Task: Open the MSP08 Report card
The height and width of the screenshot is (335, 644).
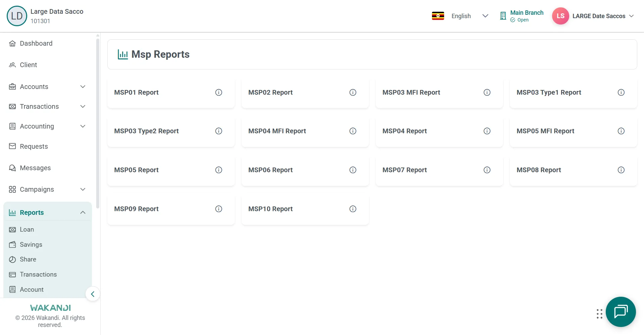Action: (574, 170)
